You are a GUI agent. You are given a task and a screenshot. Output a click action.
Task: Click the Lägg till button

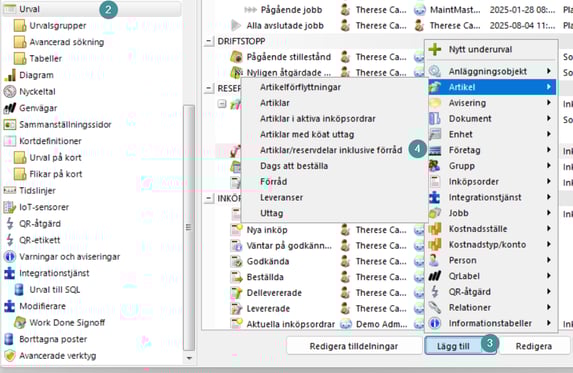453,346
